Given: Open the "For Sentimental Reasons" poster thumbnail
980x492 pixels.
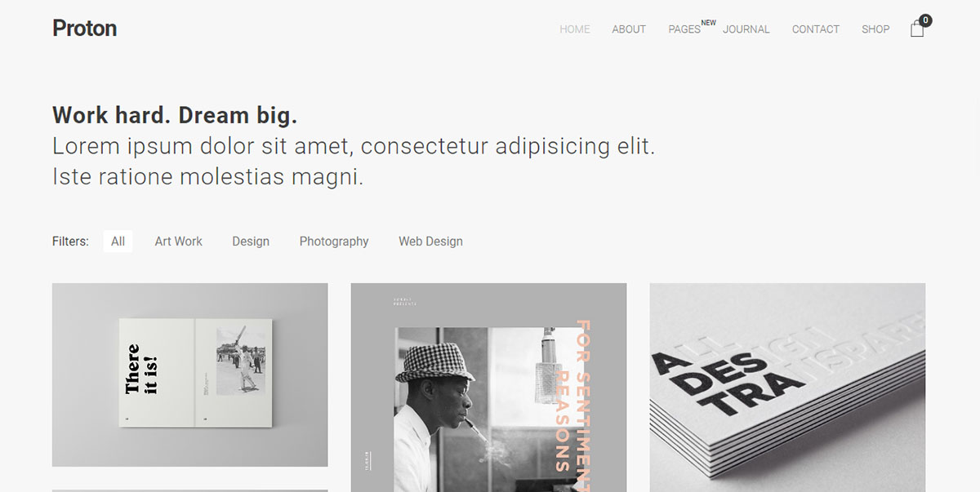Looking at the screenshot, I should 489,388.
